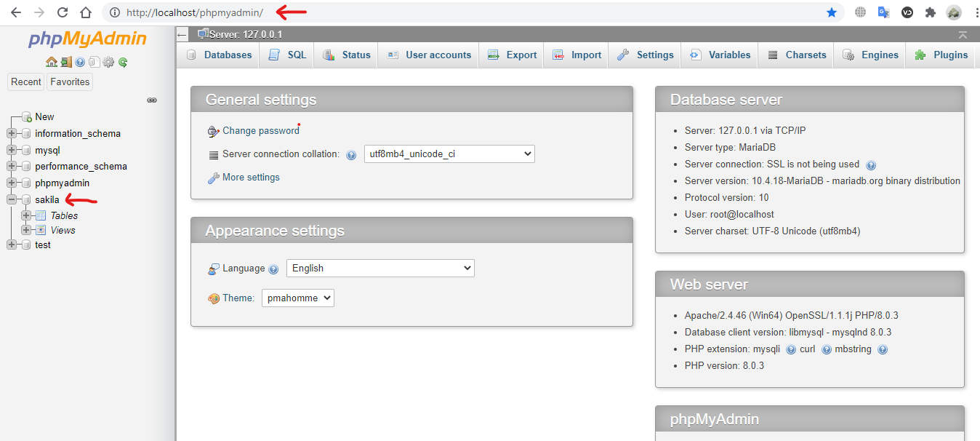Open the gray globe extension icon
The width and height of the screenshot is (980, 441).
coord(861,12)
